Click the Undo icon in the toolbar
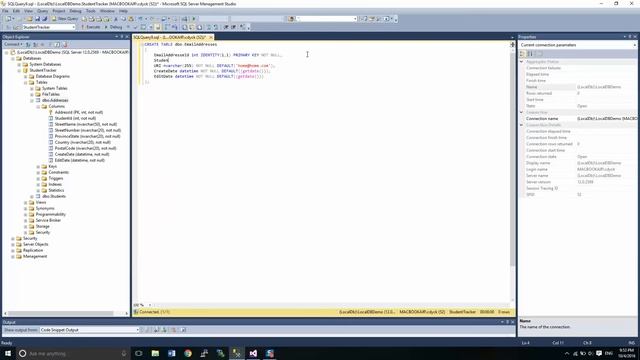 tap(140, 19)
